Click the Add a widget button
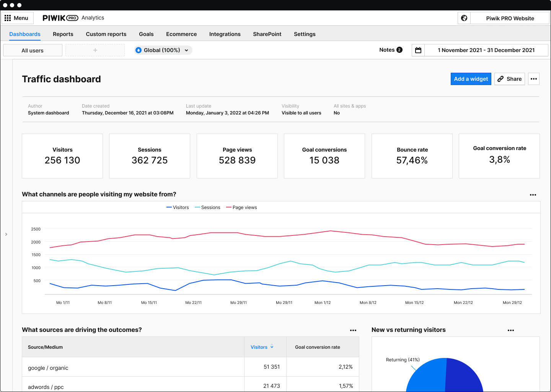This screenshot has width=551, height=392. point(471,79)
